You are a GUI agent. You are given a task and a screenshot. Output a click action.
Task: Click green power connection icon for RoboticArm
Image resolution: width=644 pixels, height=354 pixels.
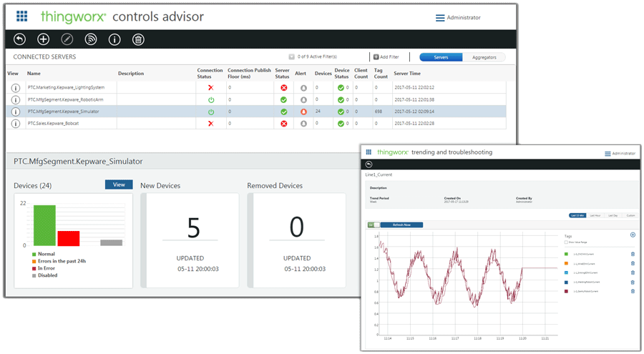tap(211, 100)
